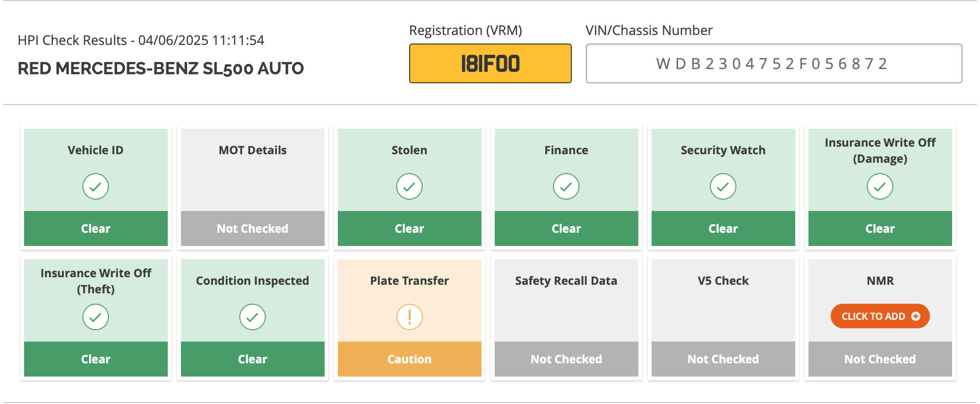Image resolution: width=980 pixels, height=404 pixels.
Task: Select Insurance Write Off (Theft) title
Action: [96, 281]
